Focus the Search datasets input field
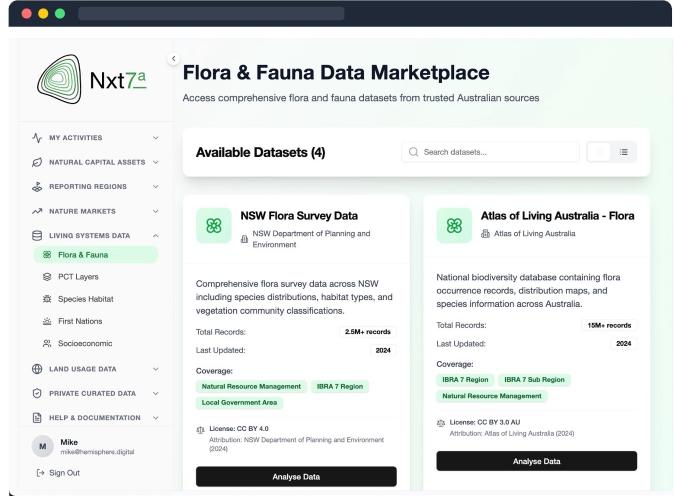Image resolution: width=674 pixels, height=496 pixels. click(490, 152)
